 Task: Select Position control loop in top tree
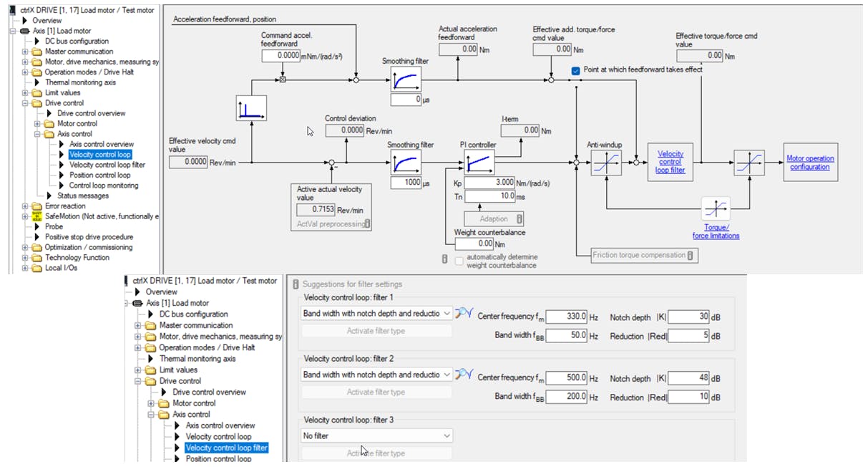pos(99,175)
